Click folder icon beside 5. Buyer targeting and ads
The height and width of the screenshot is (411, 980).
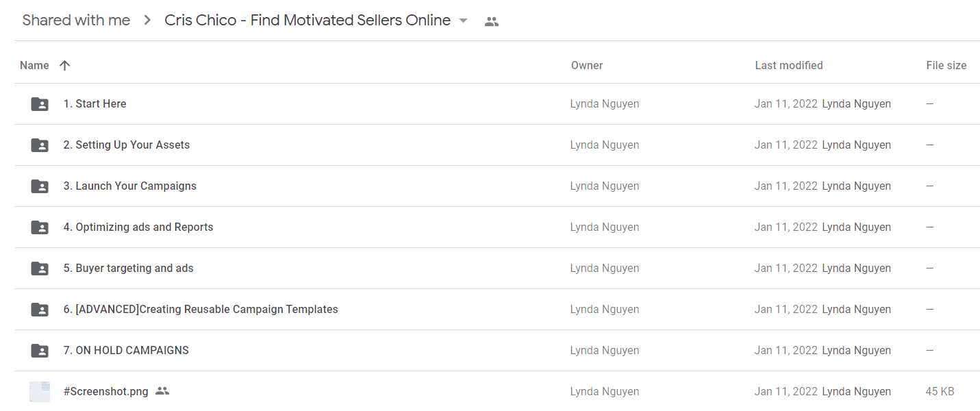click(40, 269)
